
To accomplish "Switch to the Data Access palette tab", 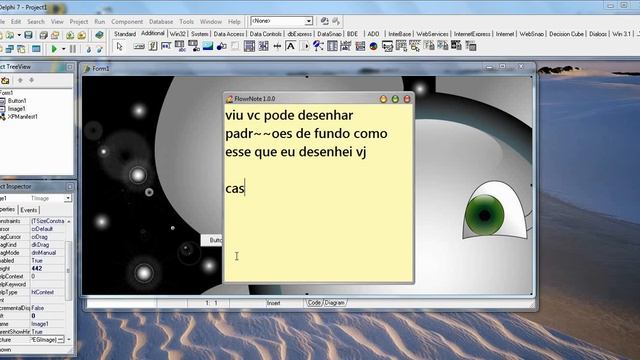I will 229,34.
